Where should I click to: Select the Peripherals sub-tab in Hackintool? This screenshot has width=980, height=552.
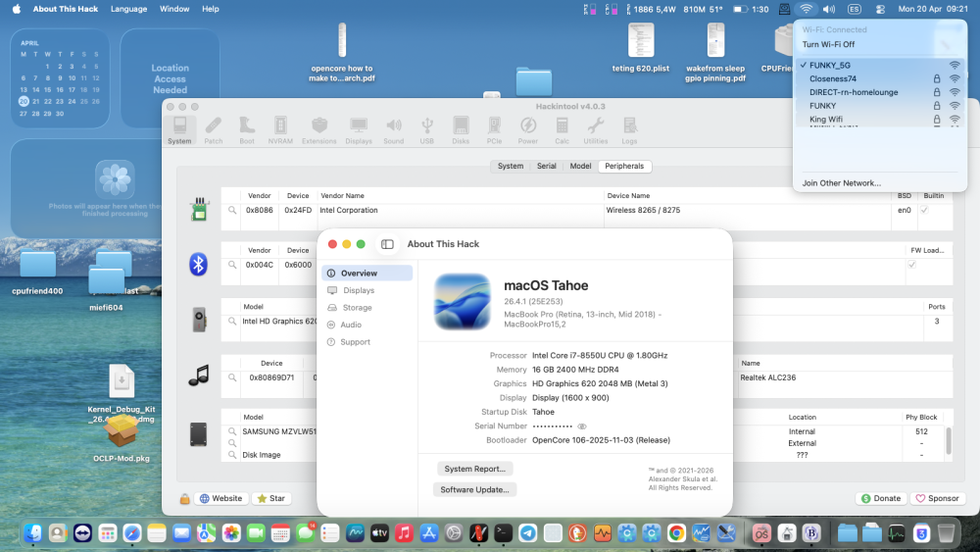pyautogui.click(x=624, y=166)
